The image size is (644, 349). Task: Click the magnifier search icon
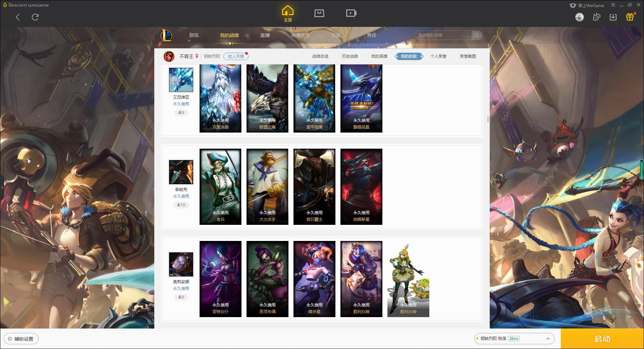(x=477, y=35)
